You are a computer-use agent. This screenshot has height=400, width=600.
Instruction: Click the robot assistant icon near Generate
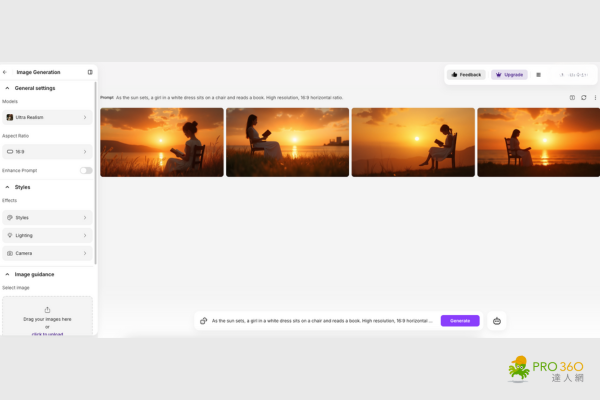pyautogui.click(x=497, y=321)
